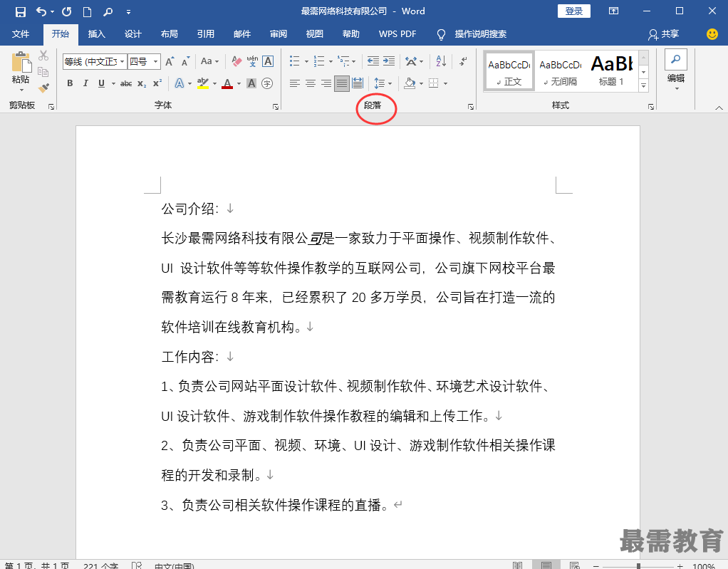
Task: Switch to the 设计 tab
Action: tap(132, 34)
